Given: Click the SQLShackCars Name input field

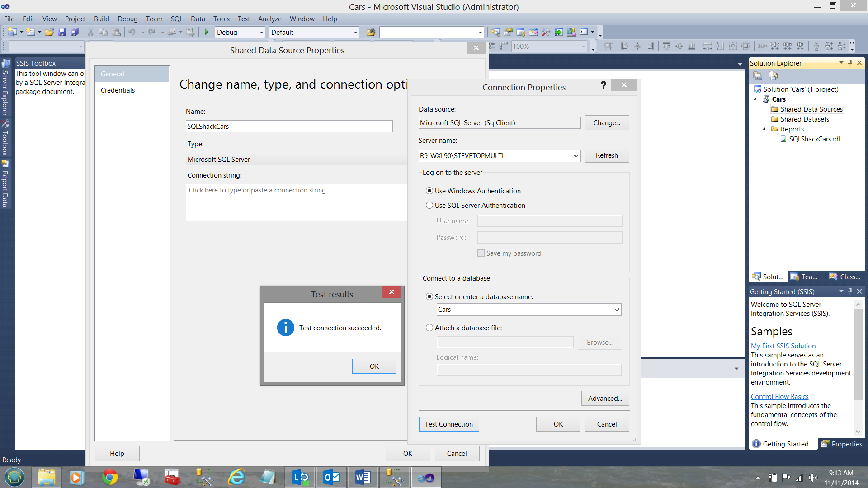Looking at the screenshot, I should 289,127.
